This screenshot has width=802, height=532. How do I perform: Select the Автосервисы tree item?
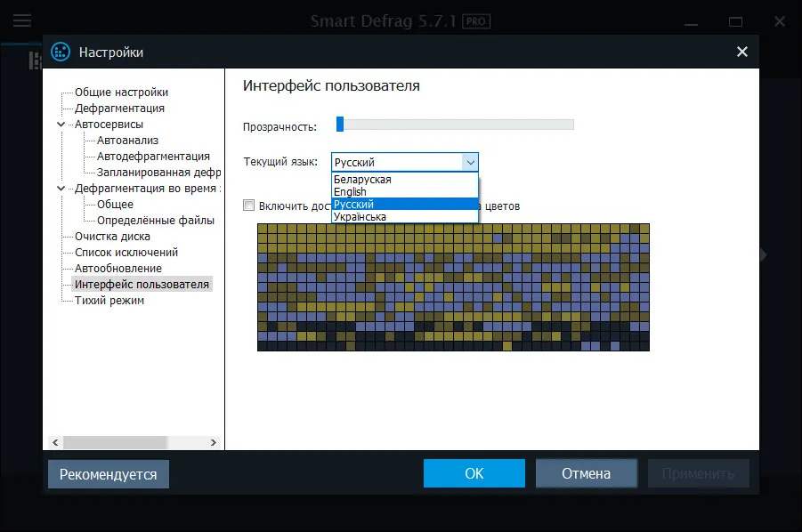(109, 125)
